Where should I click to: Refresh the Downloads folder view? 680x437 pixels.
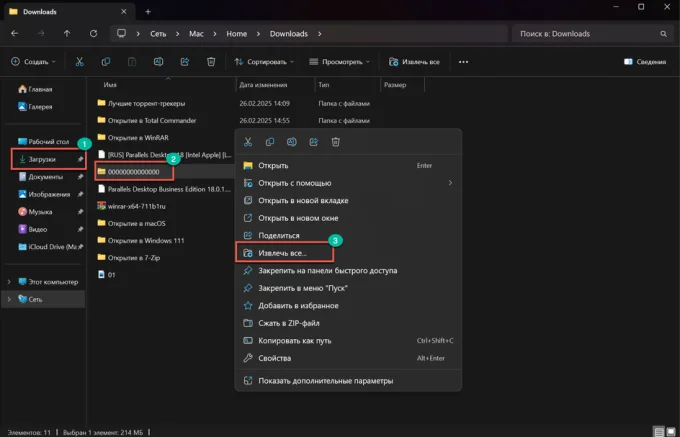(93, 33)
